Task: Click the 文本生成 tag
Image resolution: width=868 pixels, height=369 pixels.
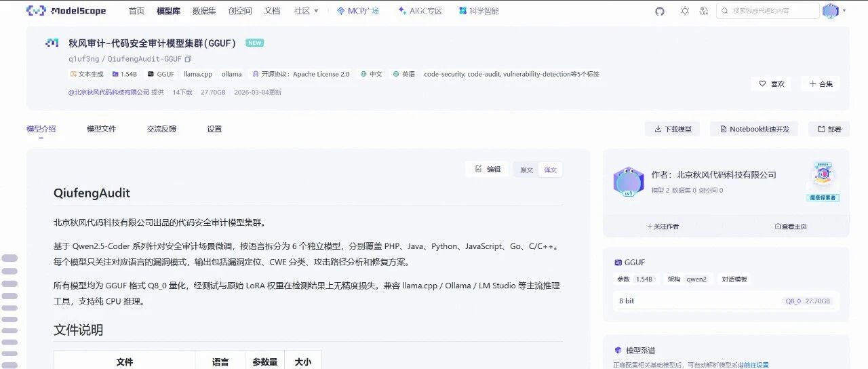Action: point(86,74)
